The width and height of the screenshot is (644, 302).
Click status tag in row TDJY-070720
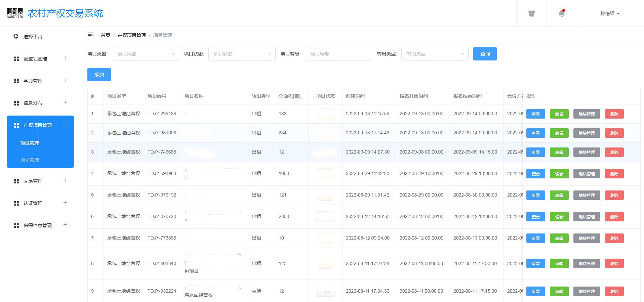pyautogui.click(x=326, y=217)
